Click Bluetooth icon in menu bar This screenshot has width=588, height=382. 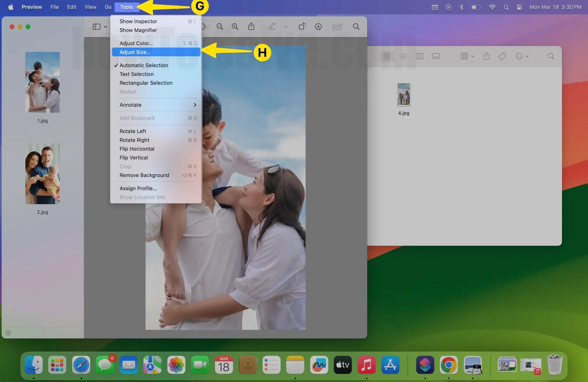click(x=461, y=7)
